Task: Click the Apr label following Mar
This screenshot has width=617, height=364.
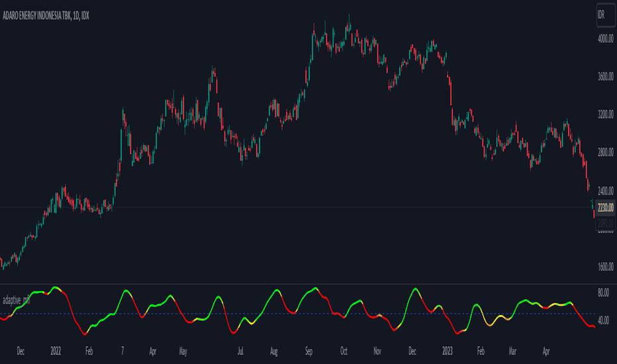Action: point(546,351)
